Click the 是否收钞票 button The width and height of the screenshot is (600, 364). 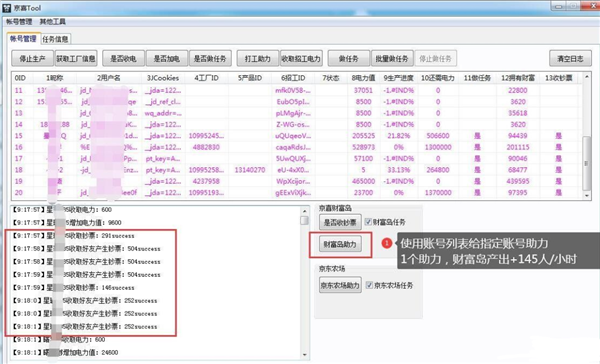(340, 222)
